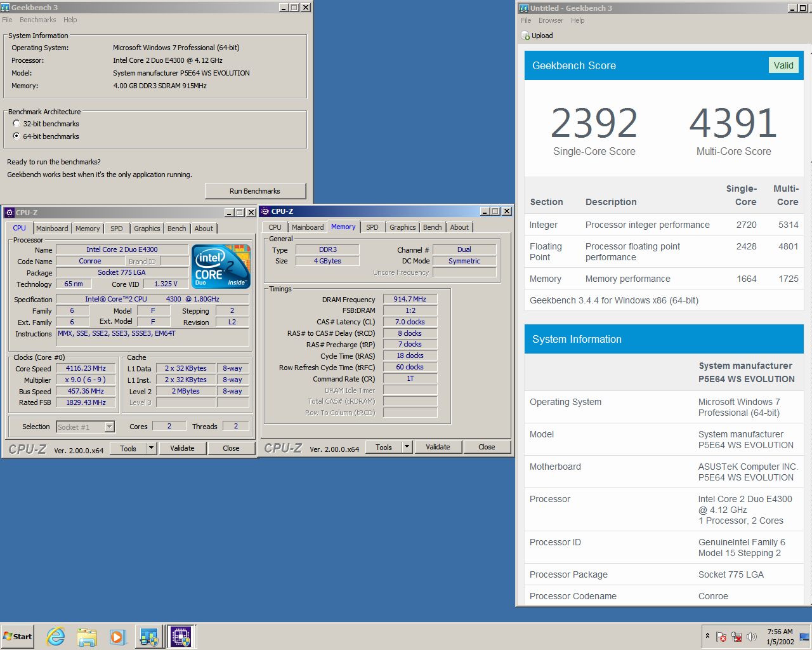The image size is (812, 650).
Task: Click Close button in right CPU-Z window
Action: click(x=487, y=447)
